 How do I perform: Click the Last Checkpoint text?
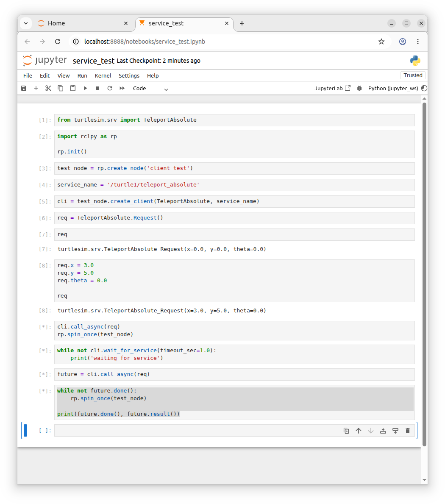(159, 61)
